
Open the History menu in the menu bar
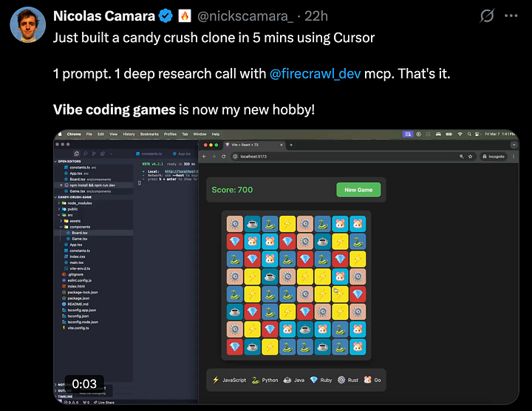129,134
